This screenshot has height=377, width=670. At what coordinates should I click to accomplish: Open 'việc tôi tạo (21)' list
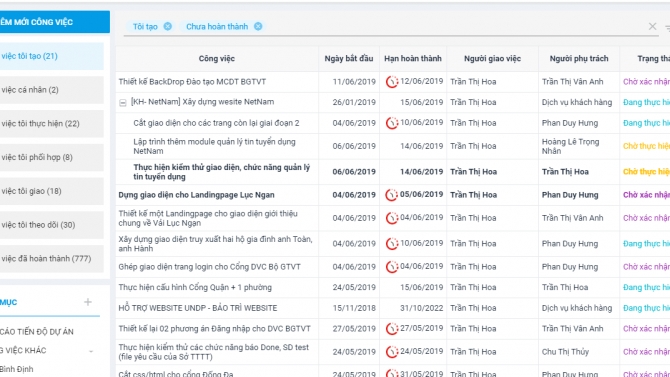[x=52, y=56]
